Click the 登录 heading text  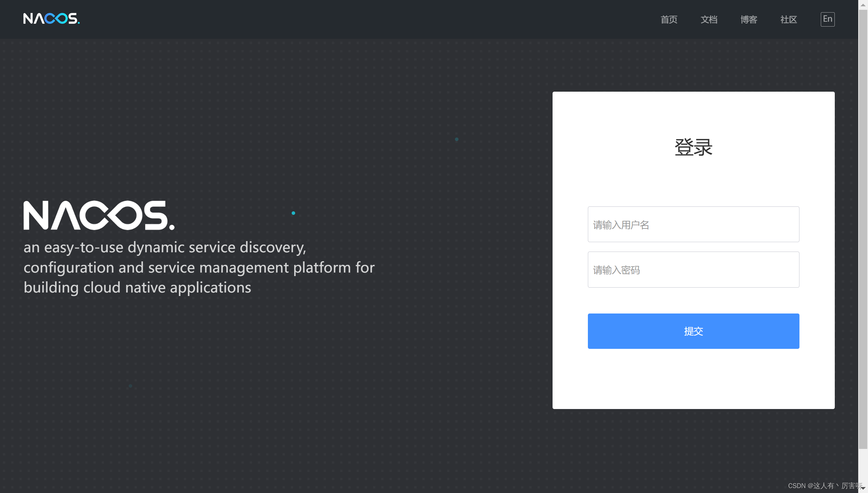[x=693, y=147]
